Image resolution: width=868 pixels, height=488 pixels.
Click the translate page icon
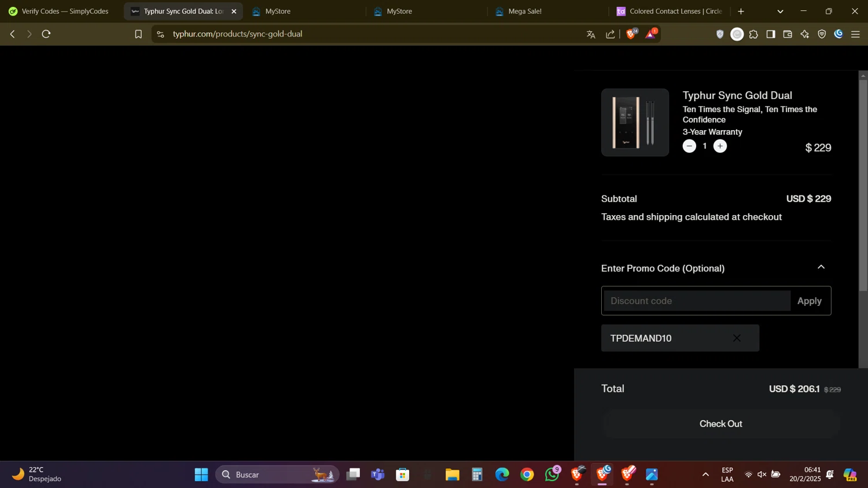[591, 34]
